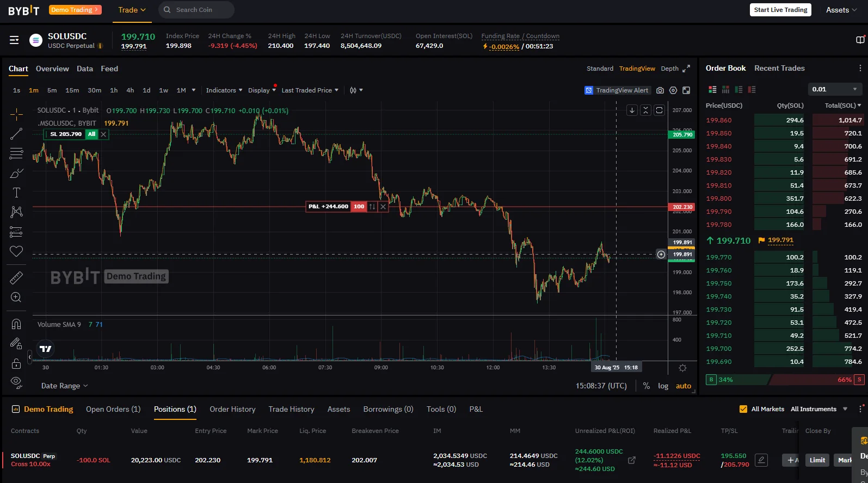Close SOLUSDC position by Limit
This screenshot has height=483, width=868.
point(817,460)
